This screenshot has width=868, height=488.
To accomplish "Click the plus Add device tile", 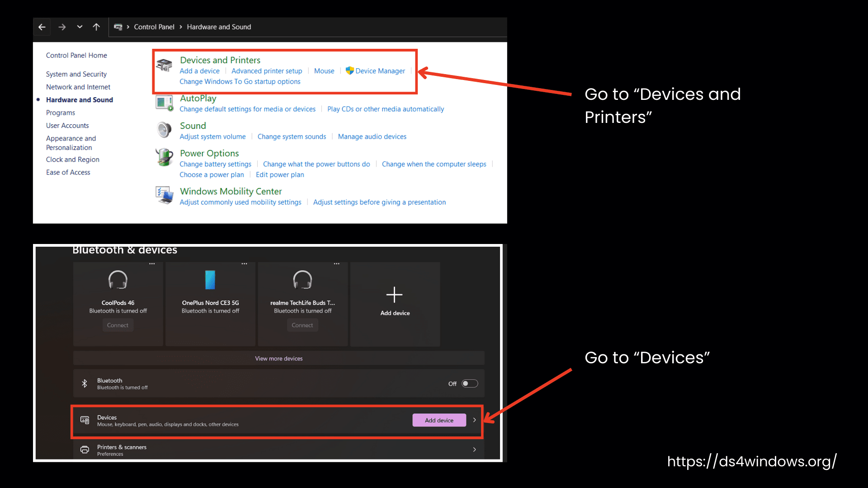I will point(395,304).
